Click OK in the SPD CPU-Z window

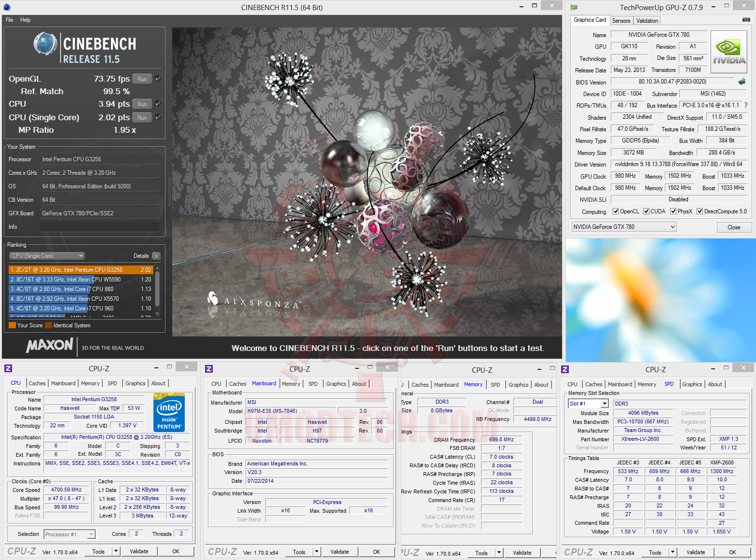733,552
